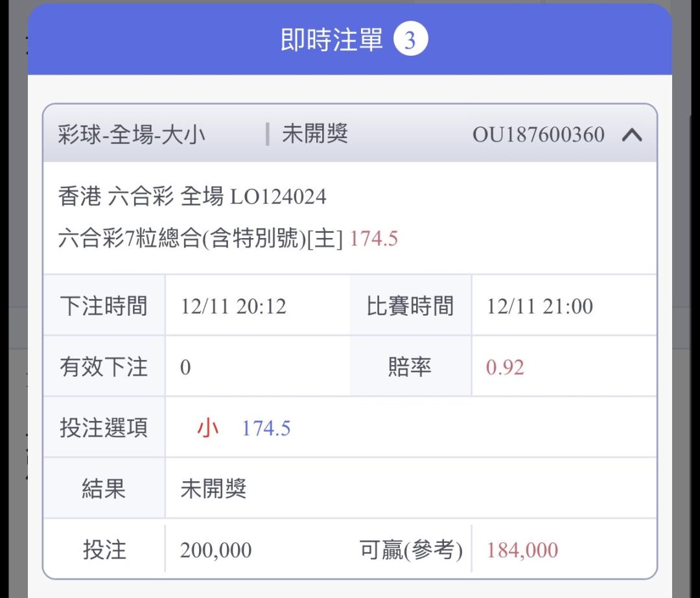Click the red 174.5 handicap value
Image resolution: width=700 pixels, height=598 pixels.
pos(374,239)
